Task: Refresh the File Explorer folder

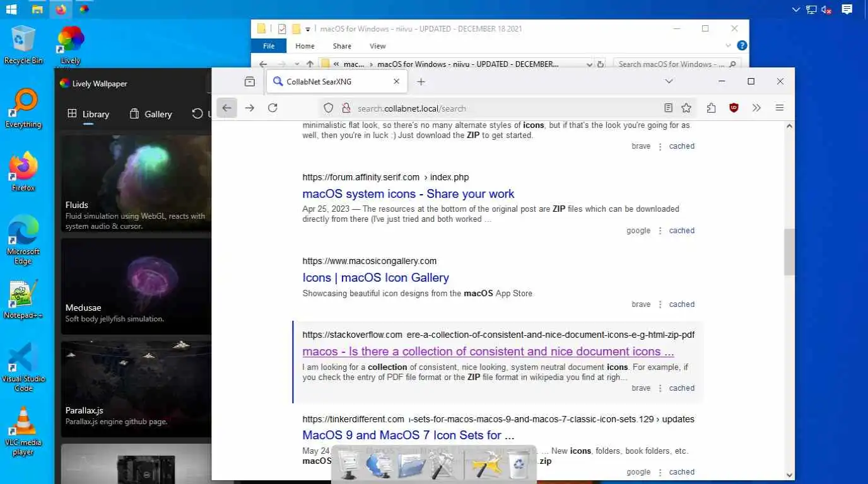Action: click(x=601, y=64)
